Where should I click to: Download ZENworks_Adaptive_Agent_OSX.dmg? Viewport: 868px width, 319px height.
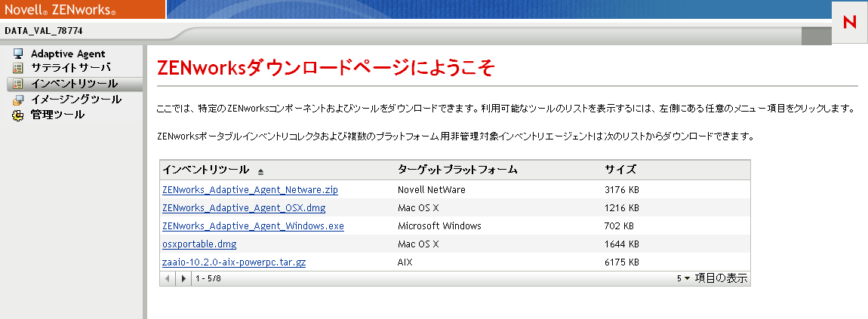pyautogui.click(x=244, y=208)
